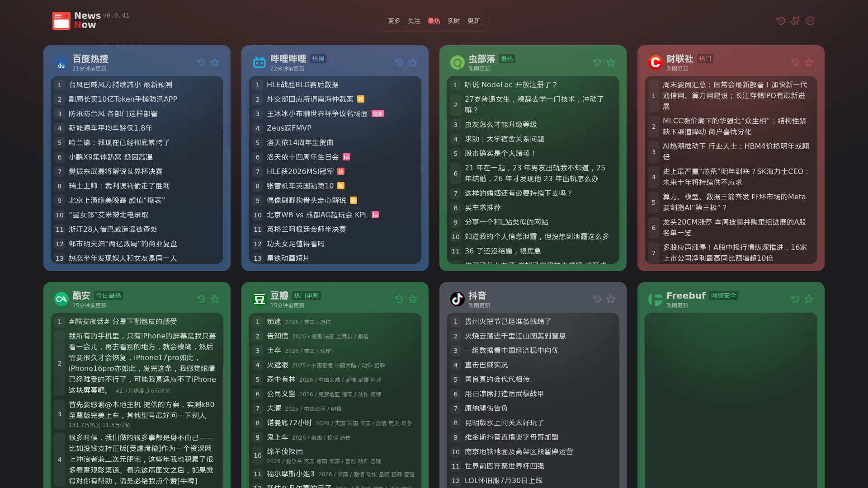Refresh the 酷安 card
The width and height of the screenshot is (868, 488).
201,299
